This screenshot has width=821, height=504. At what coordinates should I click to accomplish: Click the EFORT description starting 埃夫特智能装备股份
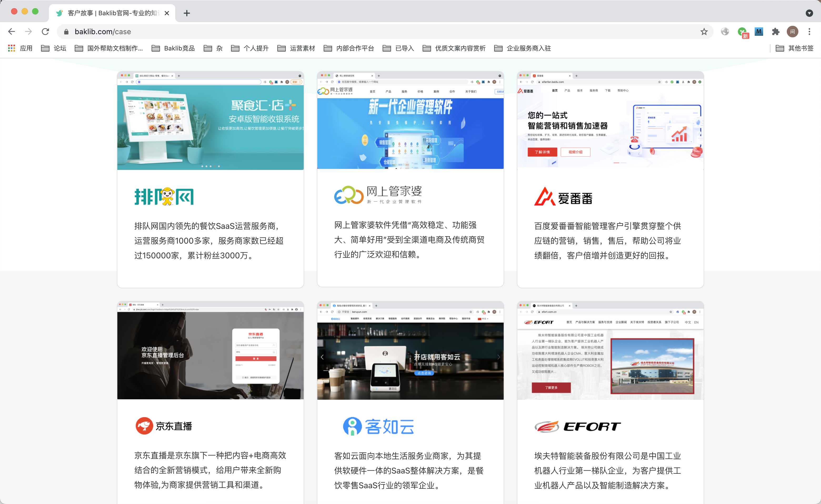[608, 470]
